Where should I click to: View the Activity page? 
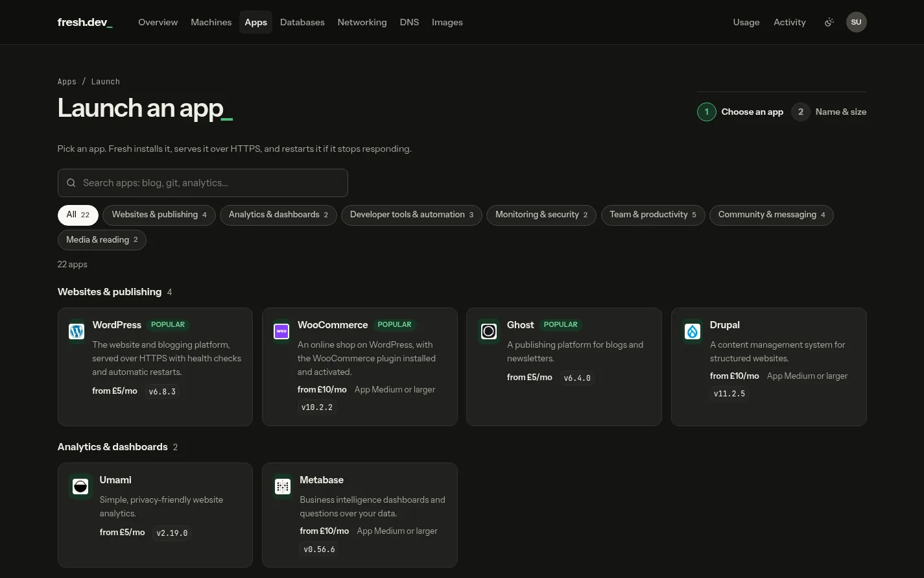pos(790,22)
